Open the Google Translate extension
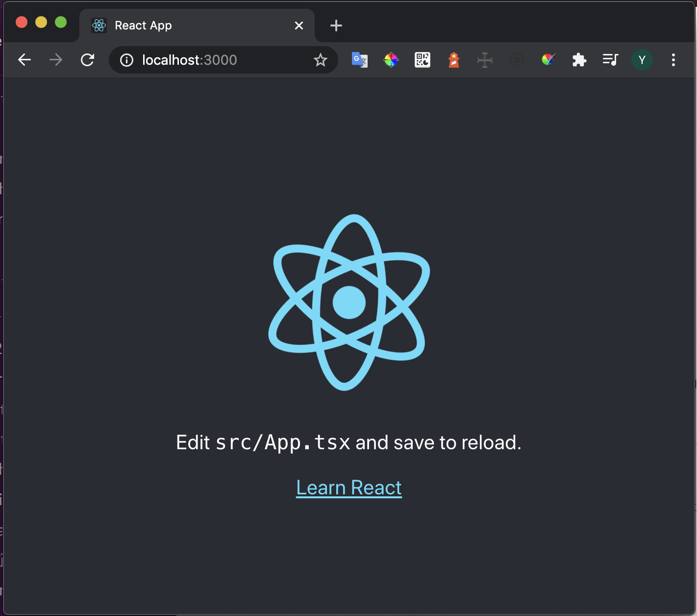 [360, 60]
